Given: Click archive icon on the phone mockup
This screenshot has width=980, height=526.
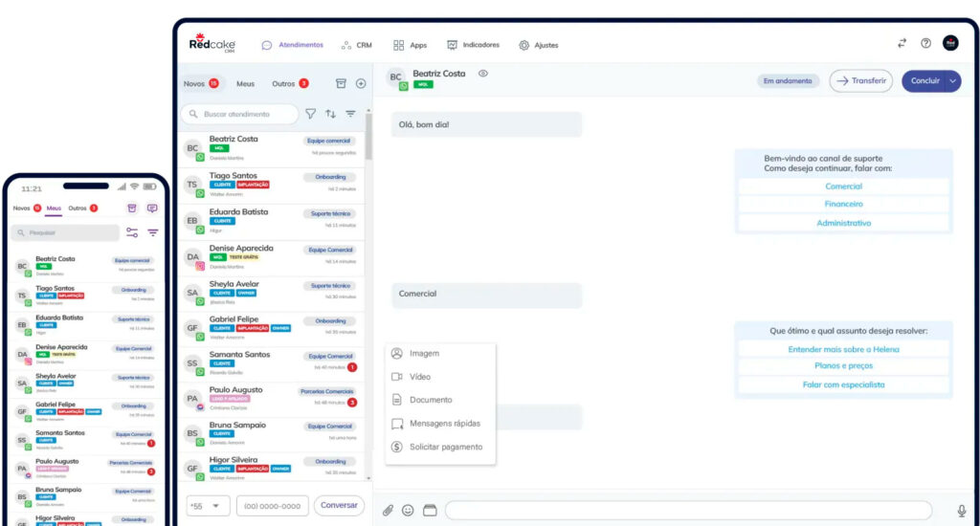Looking at the screenshot, I should click(x=132, y=208).
